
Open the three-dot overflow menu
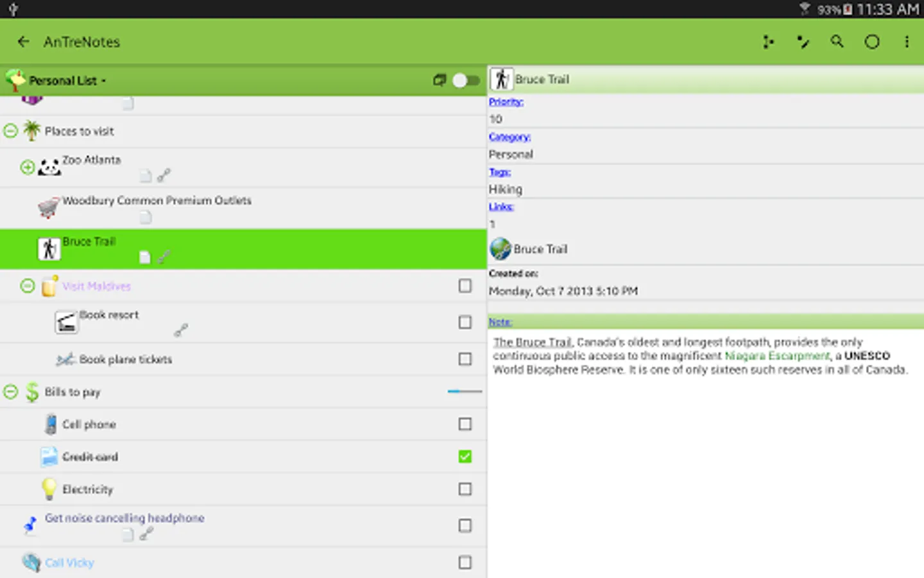[x=907, y=42]
